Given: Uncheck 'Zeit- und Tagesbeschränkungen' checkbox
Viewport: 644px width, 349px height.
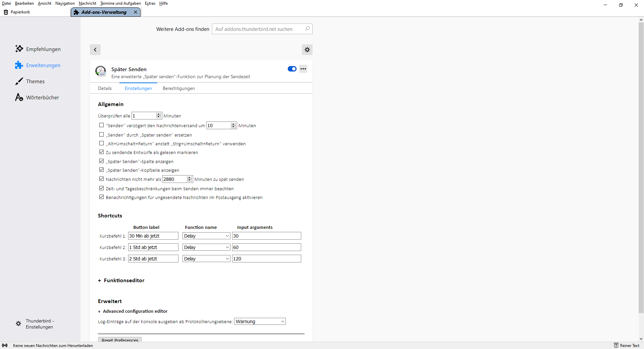Looking at the screenshot, I should pyautogui.click(x=101, y=188).
